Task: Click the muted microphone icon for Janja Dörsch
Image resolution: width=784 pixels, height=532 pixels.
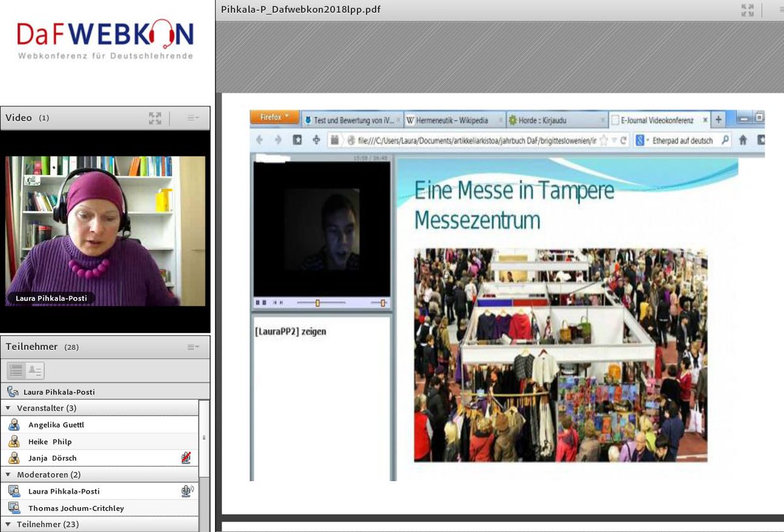Action: pos(187,458)
